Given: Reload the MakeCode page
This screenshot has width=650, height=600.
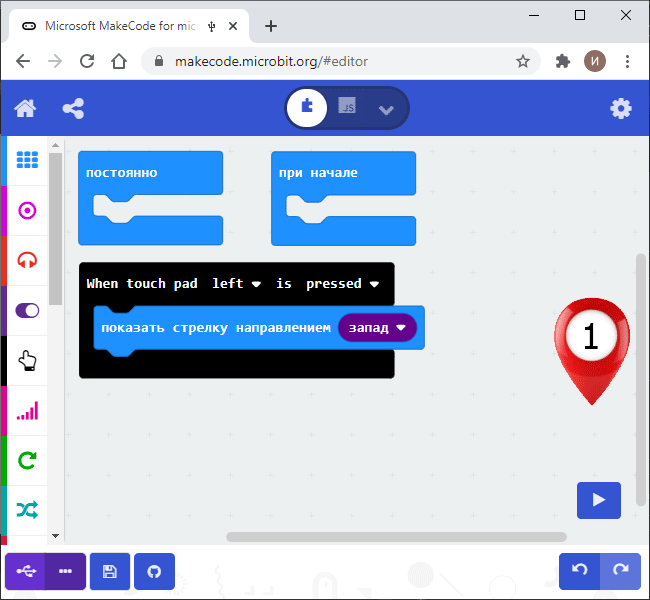Looking at the screenshot, I should point(87,61).
